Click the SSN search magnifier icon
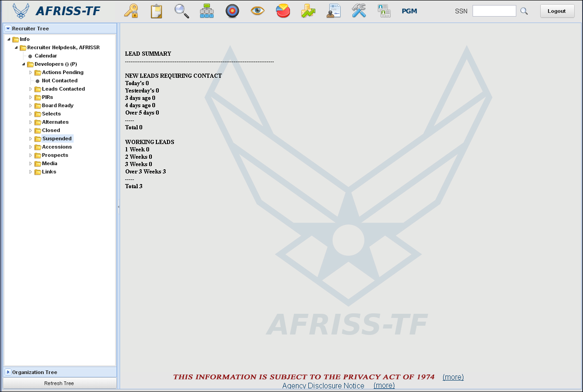Image resolution: width=583 pixels, height=392 pixels. pyautogui.click(x=524, y=11)
